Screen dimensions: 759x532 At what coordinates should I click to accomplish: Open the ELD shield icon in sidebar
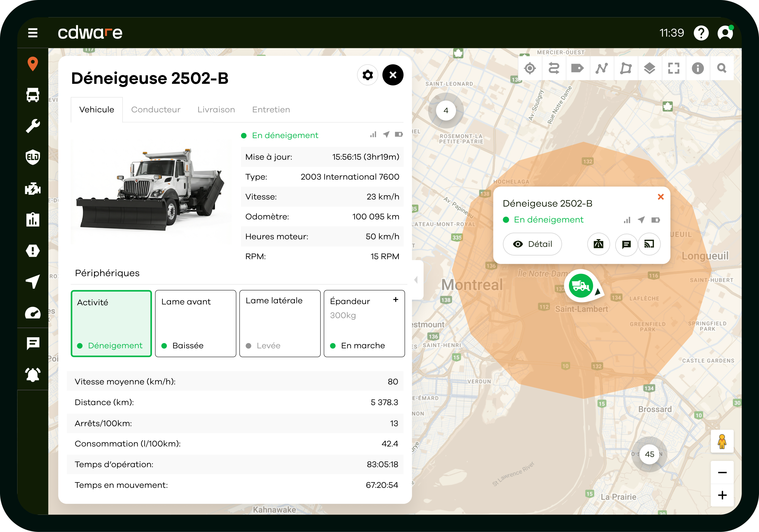(33, 157)
